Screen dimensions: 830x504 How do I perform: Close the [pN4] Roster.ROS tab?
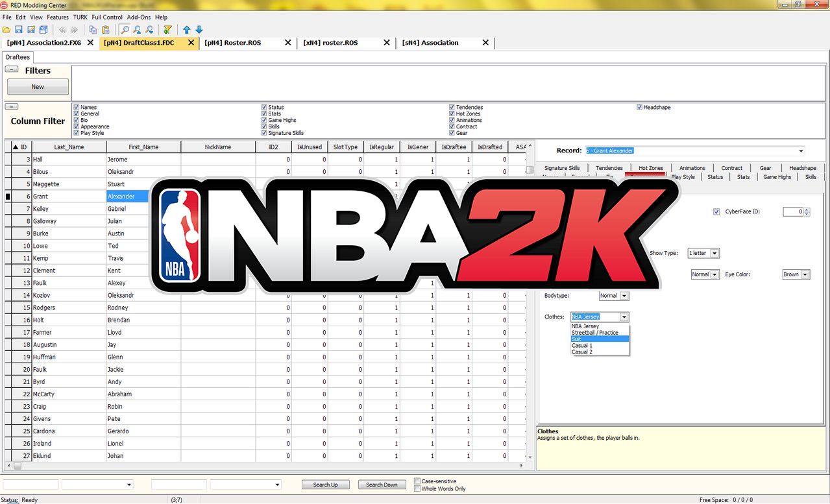287,43
